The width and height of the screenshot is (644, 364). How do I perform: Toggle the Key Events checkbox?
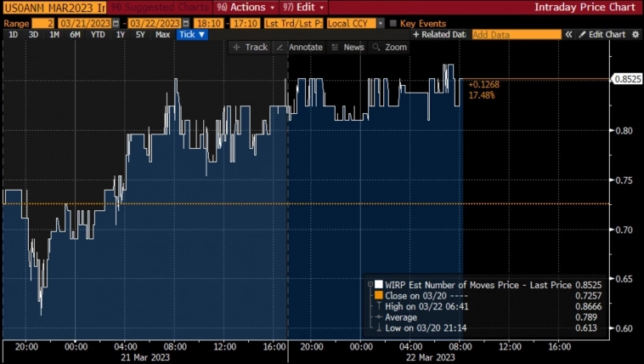click(x=393, y=23)
